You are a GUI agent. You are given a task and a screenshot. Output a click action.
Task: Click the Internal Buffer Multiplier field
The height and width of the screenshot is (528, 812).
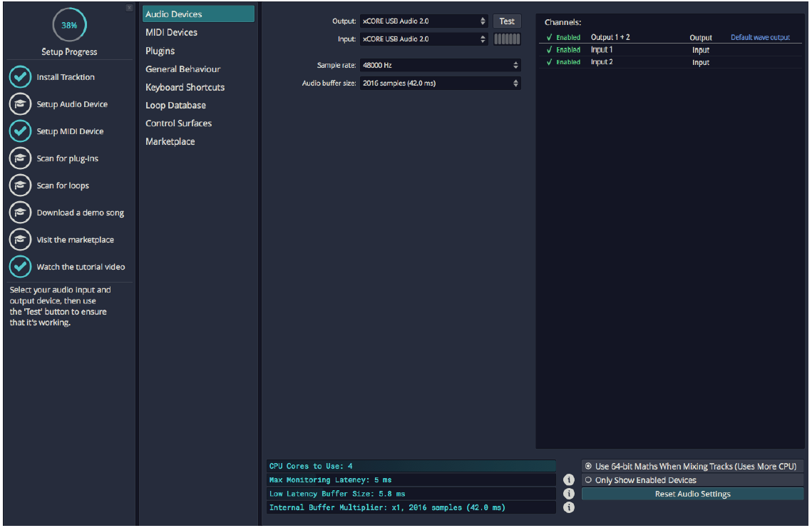[411, 507]
